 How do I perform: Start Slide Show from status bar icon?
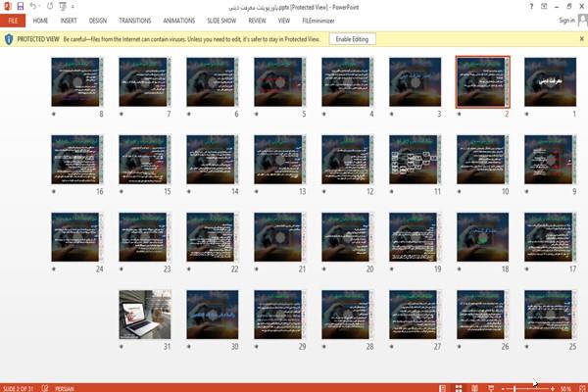pos(491,388)
